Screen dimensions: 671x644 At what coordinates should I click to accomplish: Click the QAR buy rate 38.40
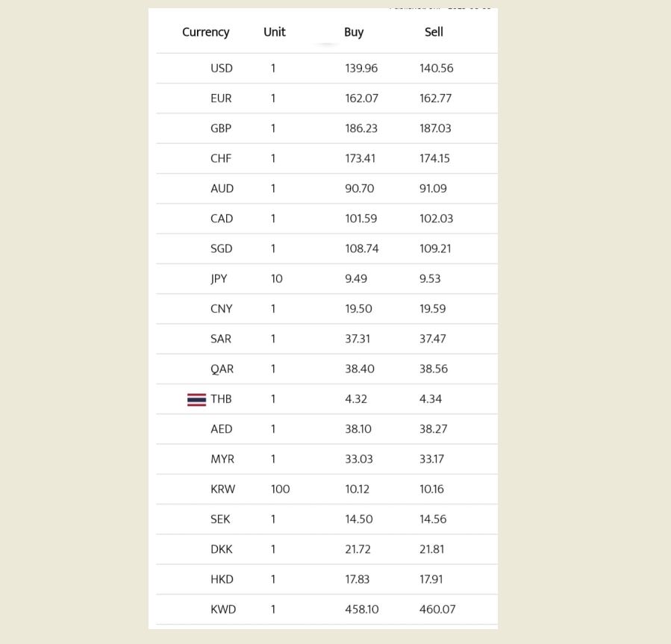coord(360,369)
